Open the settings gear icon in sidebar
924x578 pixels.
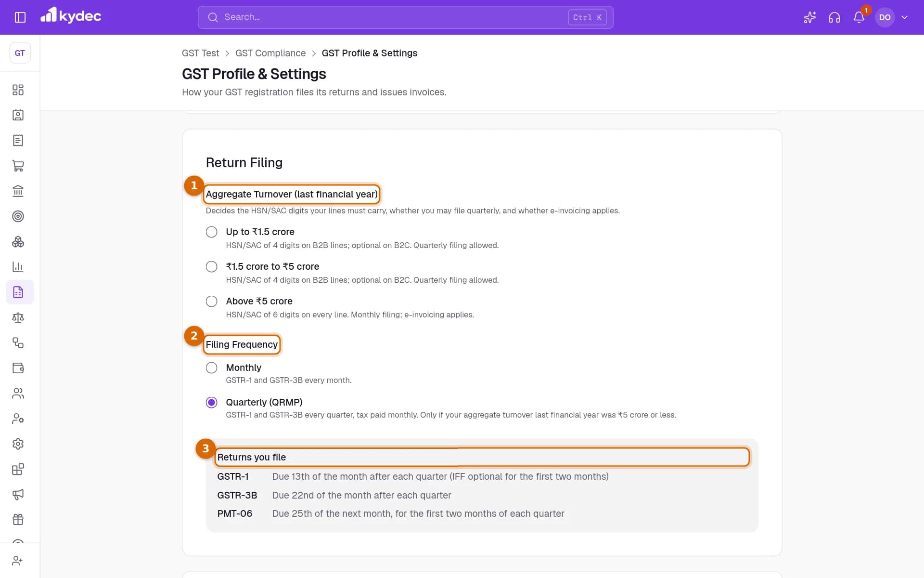18,444
